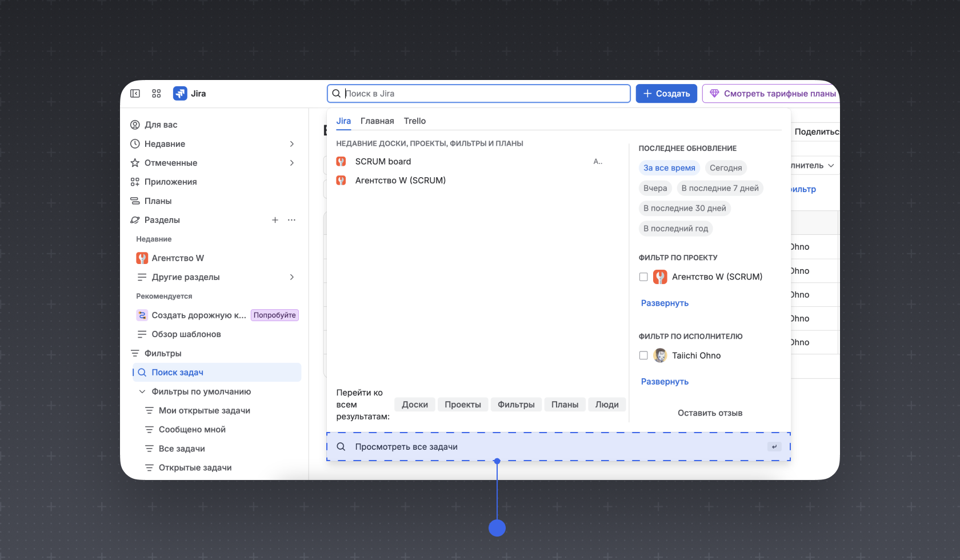
Task: Click Просмотреть все задачи search row
Action: point(559,447)
